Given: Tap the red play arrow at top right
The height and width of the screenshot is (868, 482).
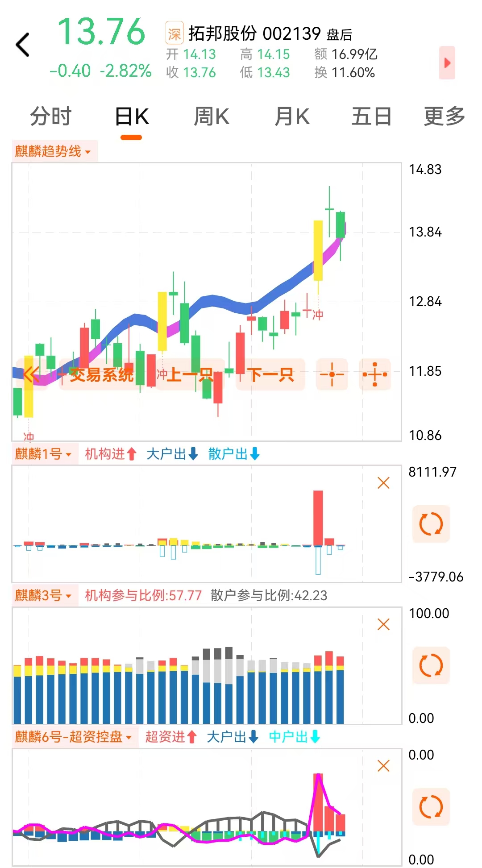Looking at the screenshot, I should 447,63.
